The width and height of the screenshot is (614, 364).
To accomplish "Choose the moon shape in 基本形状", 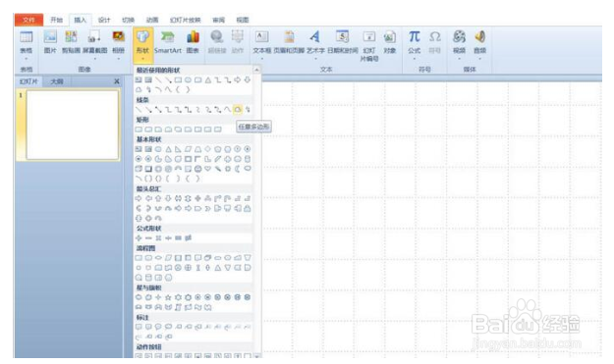I will click(238, 169).
